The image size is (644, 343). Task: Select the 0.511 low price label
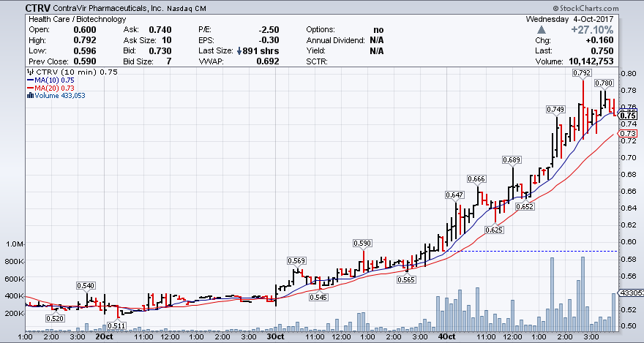coord(116,325)
